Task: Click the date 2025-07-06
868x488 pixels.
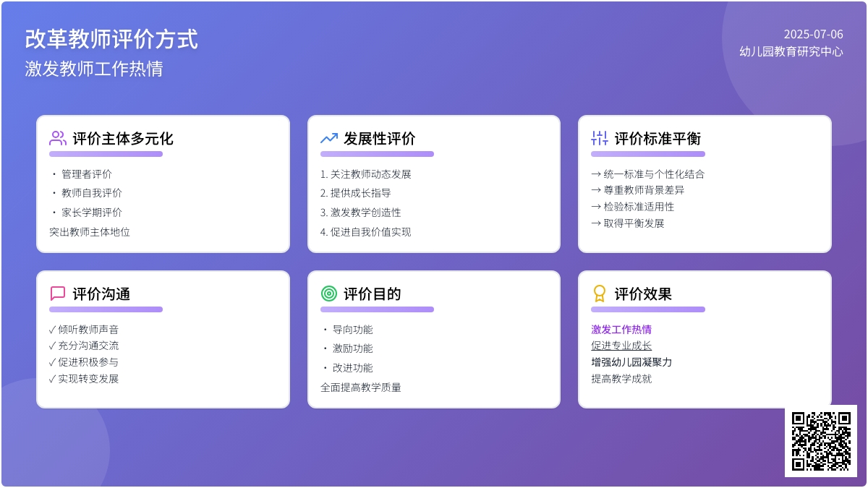Action: point(814,34)
